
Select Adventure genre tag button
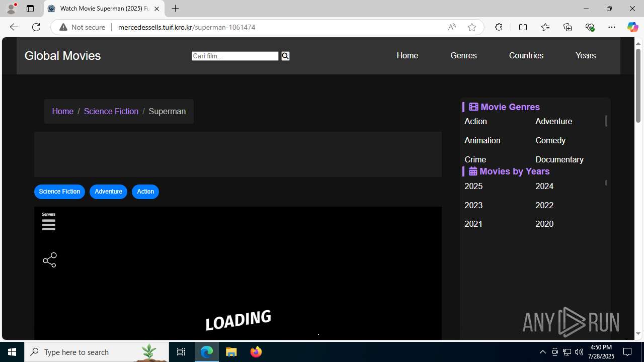click(108, 192)
